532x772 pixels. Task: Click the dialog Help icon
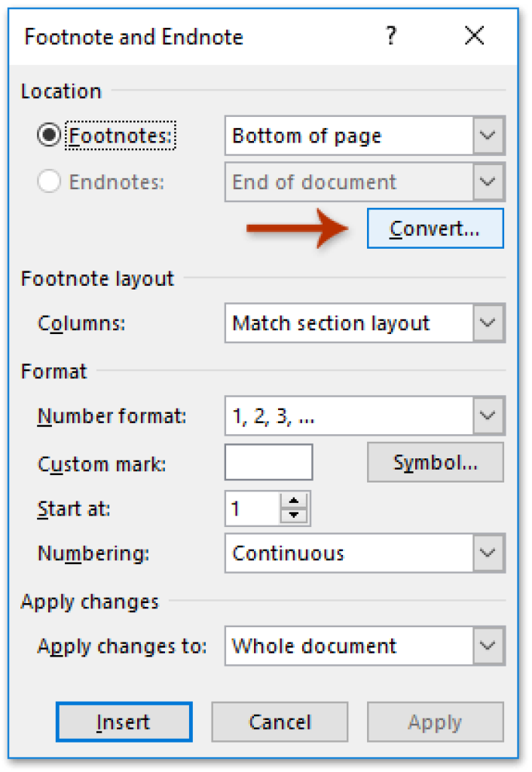tap(390, 35)
